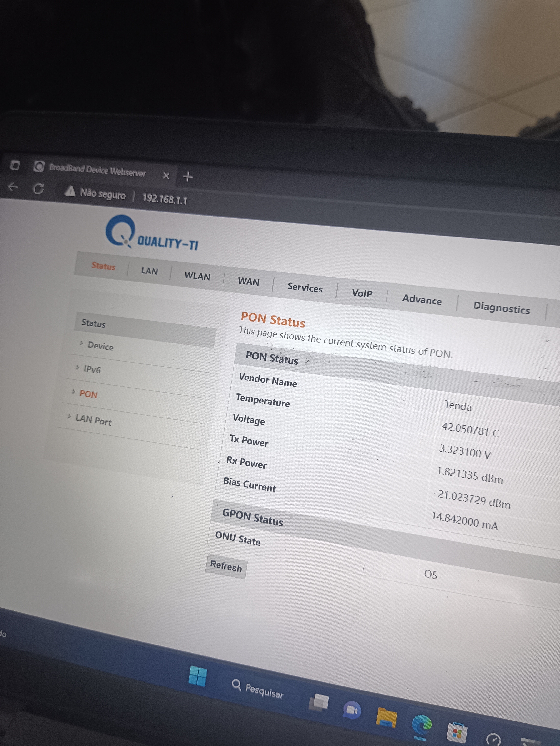
Task: Switch to the WLAN tab
Action: tap(197, 276)
